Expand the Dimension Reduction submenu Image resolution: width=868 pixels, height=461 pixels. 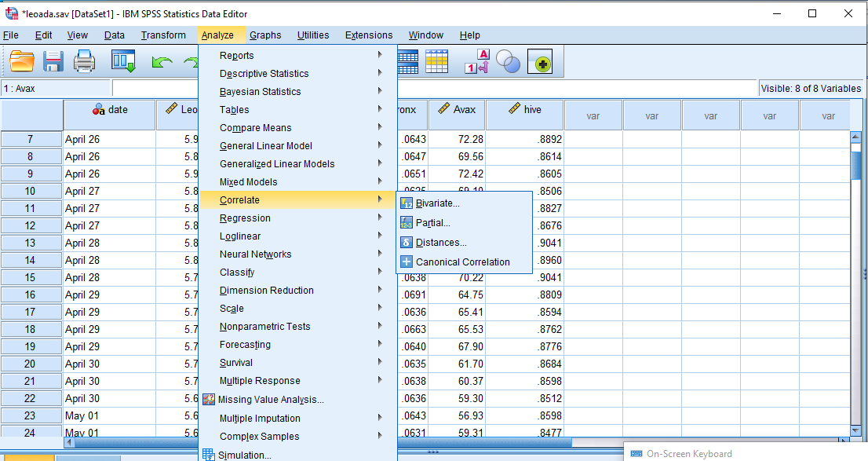pos(297,291)
